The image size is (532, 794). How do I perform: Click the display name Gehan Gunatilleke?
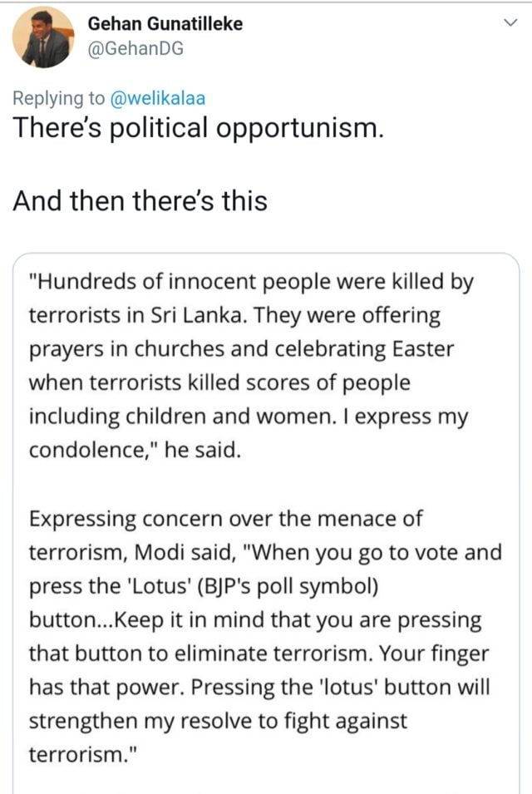[165, 23]
